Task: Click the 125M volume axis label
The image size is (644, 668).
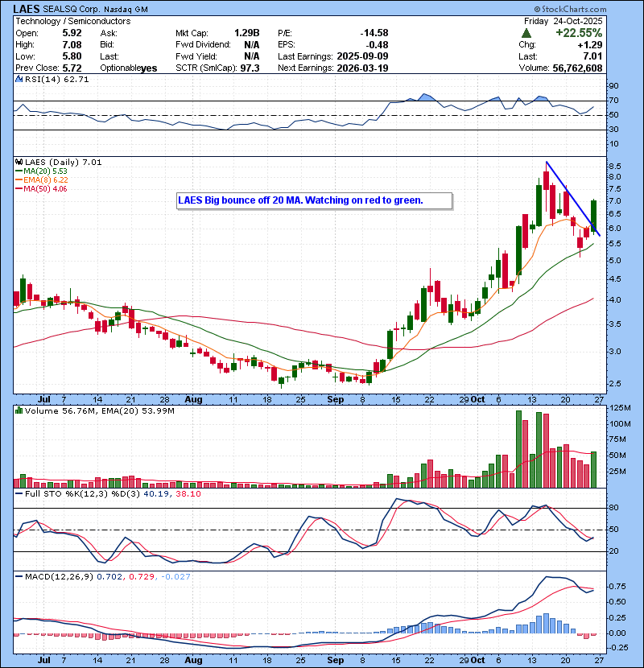Action: (620, 408)
